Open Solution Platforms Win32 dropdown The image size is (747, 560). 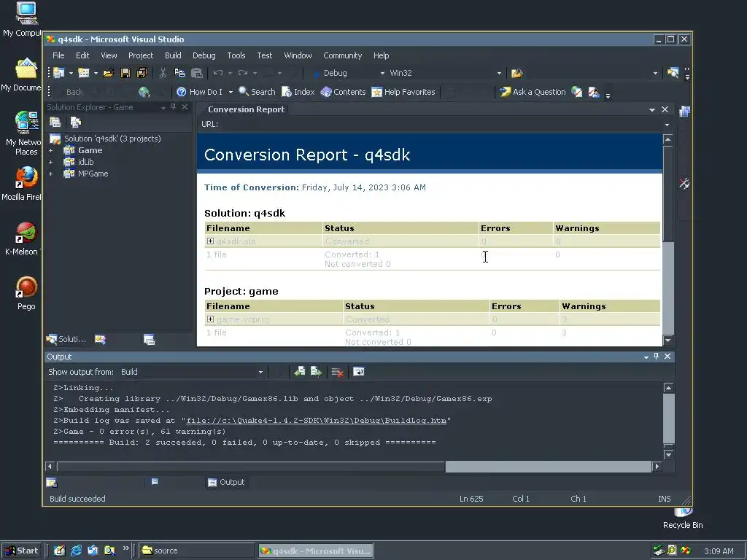click(499, 73)
